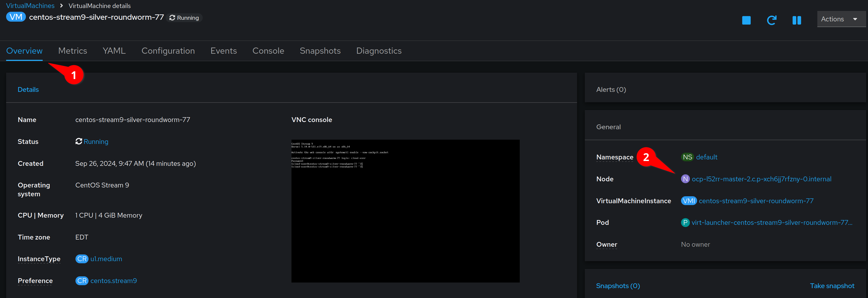Viewport: 868px width, 298px height.
Task: Click the Take snapshot button
Action: tap(833, 286)
